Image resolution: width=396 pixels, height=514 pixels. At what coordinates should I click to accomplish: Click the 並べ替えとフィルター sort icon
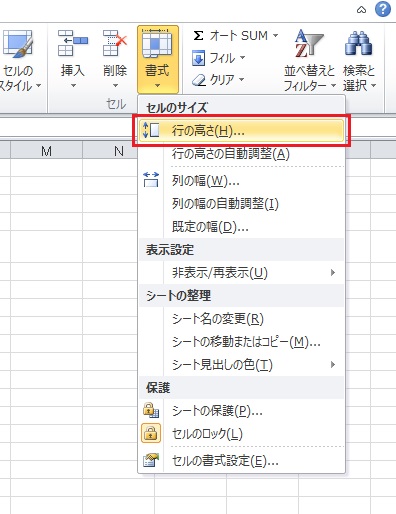point(309,43)
